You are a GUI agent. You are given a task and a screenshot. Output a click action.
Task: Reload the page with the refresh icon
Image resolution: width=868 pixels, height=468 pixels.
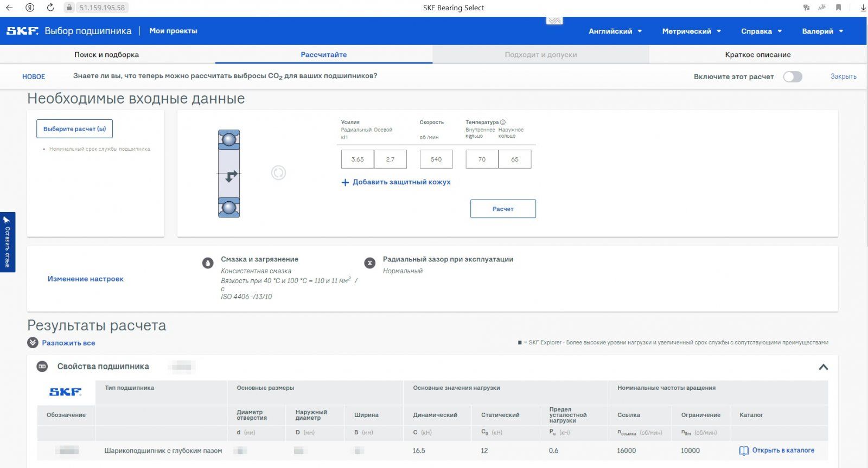[50, 8]
